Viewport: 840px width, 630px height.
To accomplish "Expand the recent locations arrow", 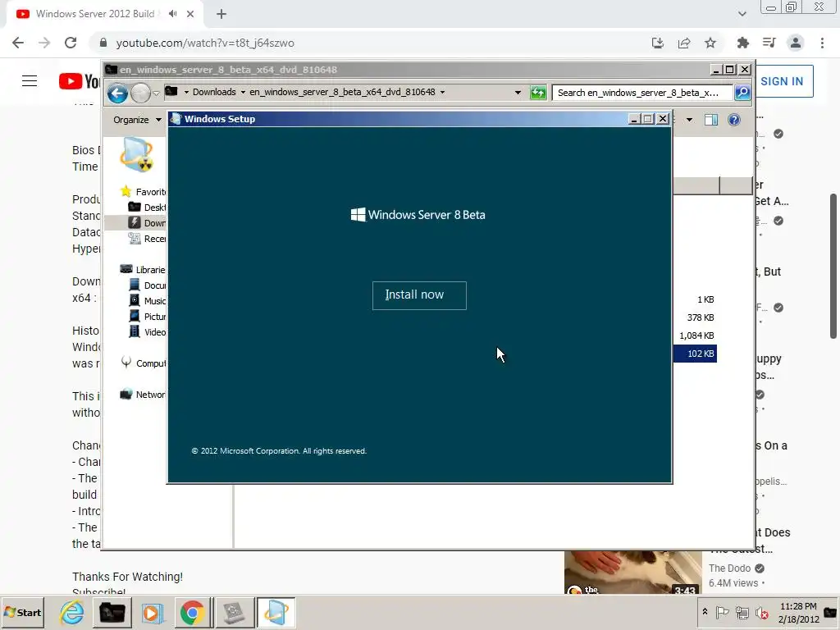I will [x=156, y=93].
